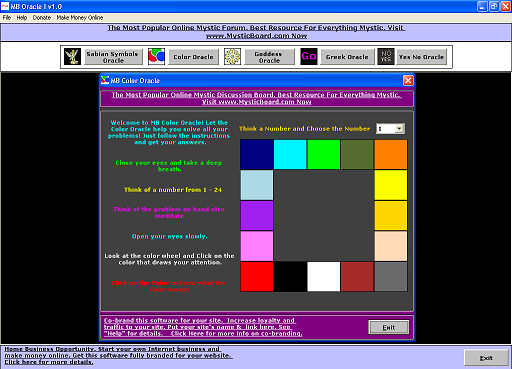Click the magenta Go Greek Oracle icon
512x369 pixels.
pos(309,56)
